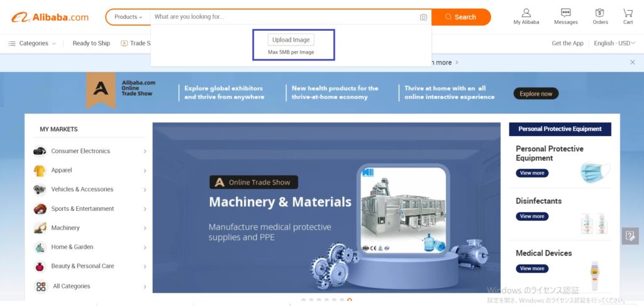Click the orange Search button
This screenshot has height=306, width=644.
tap(461, 17)
